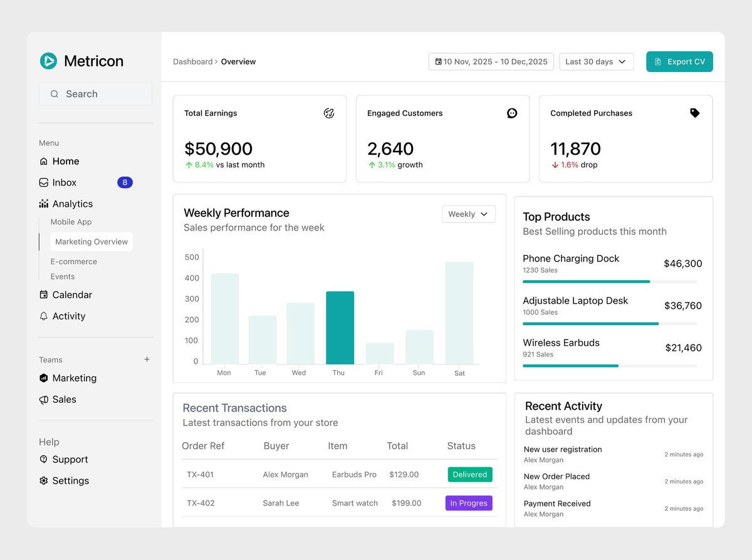Open the Weekly chart period dropdown
The height and width of the screenshot is (560, 752).
tap(469, 214)
